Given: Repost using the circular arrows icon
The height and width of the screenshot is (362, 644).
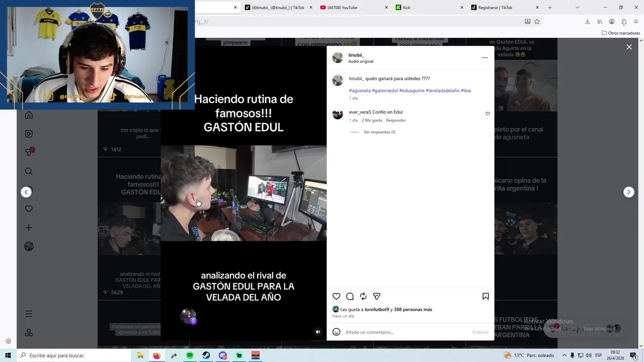Looking at the screenshot, I should point(363,297).
